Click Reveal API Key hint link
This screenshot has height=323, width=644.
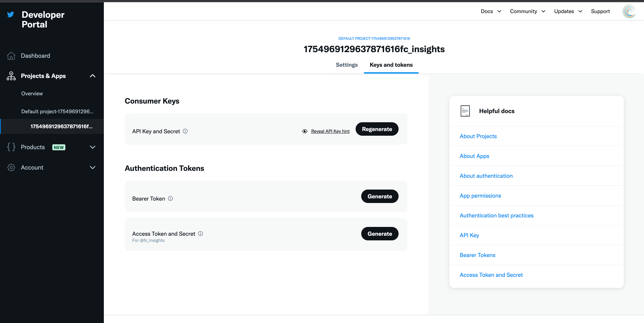pyautogui.click(x=330, y=131)
